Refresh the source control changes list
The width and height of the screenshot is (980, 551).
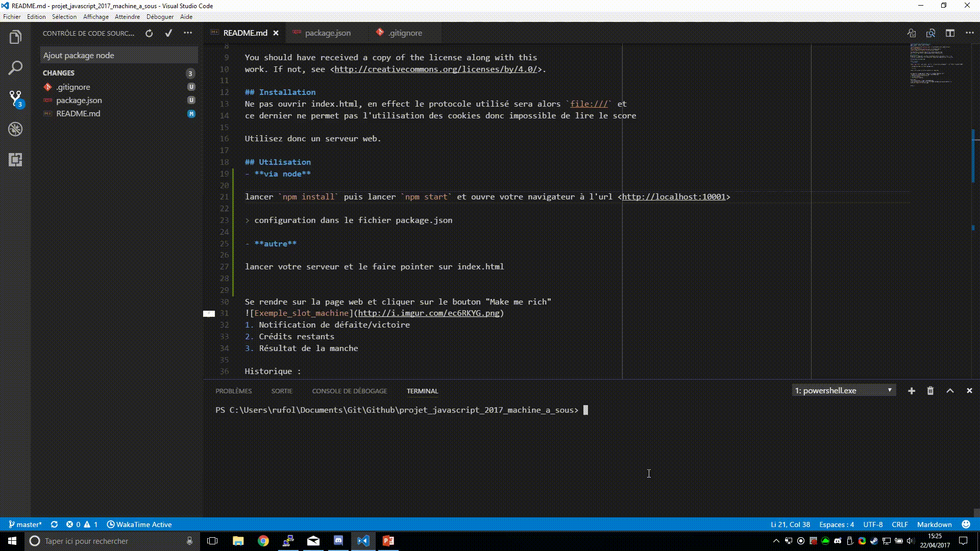[x=149, y=33]
